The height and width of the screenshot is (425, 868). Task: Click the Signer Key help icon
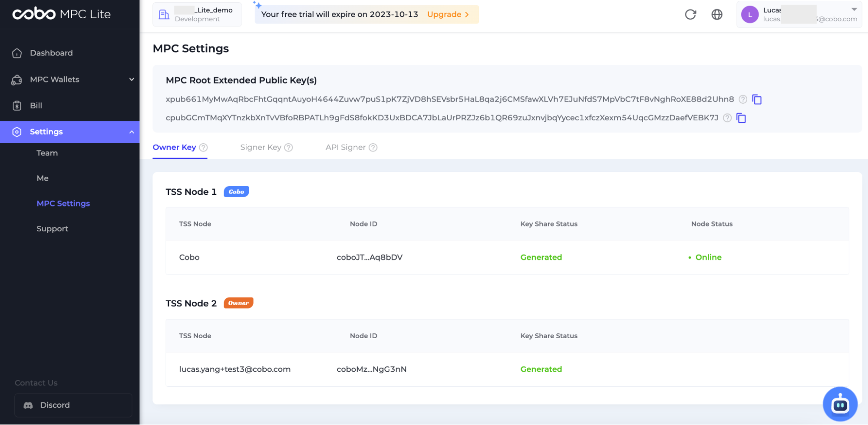(288, 148)
